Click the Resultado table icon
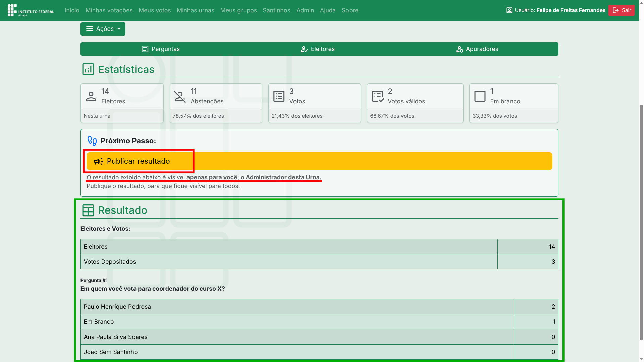The height and width of the screenshot is (362, 644). click(88, 210)
